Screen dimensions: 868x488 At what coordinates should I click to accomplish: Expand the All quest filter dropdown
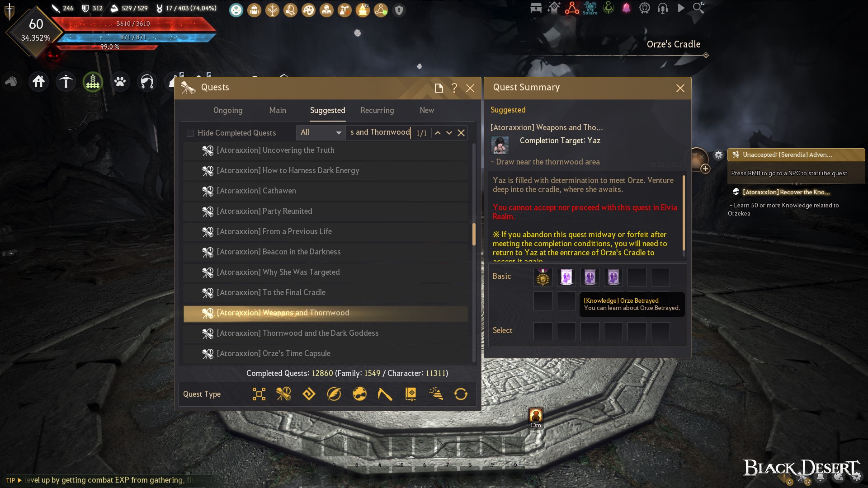(x=321, y=132)
